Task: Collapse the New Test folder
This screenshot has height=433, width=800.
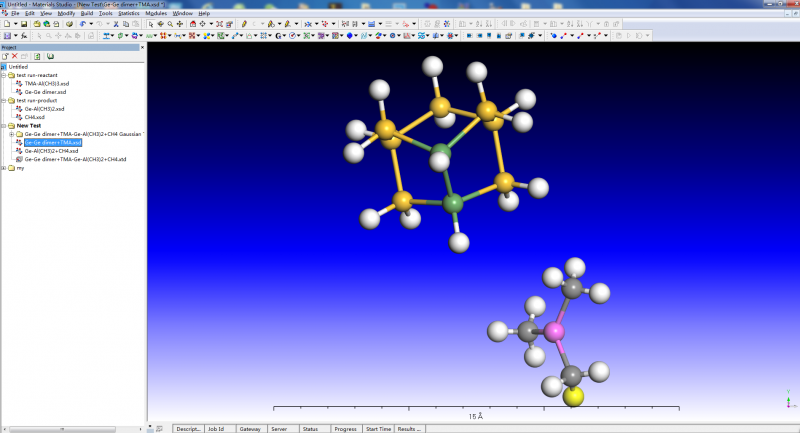Action: pyautogui.click(x=4, y=126)
